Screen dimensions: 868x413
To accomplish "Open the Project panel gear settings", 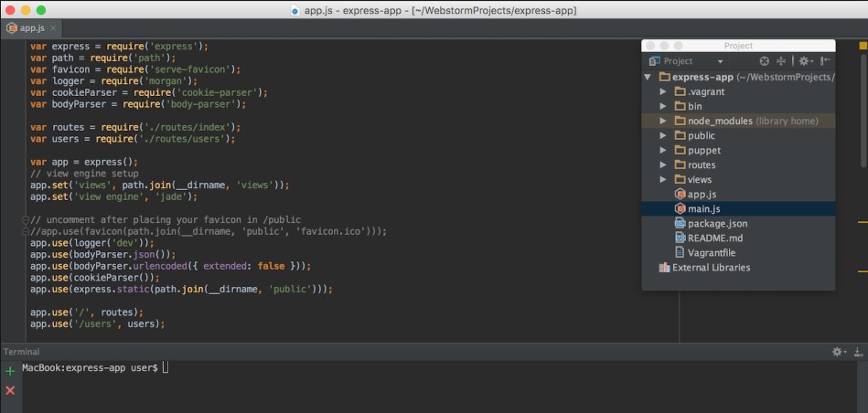I will pyautogui.click(x=806, y=61).
